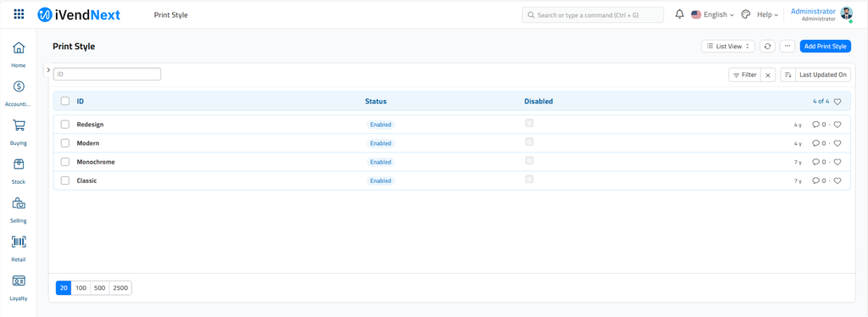Like all rows via header heart
The image size is (868, 317).
837,101
